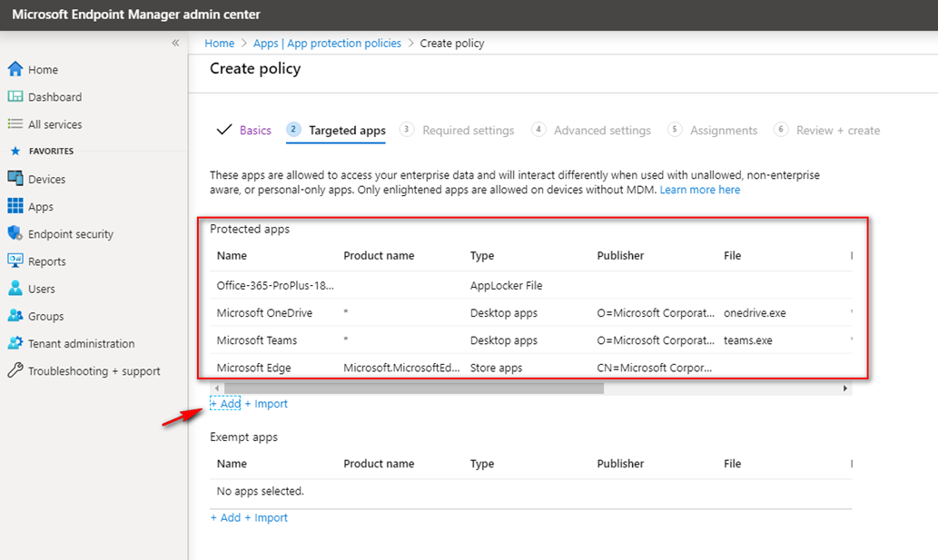Click + Add under Exempt apps

[225, 517]
